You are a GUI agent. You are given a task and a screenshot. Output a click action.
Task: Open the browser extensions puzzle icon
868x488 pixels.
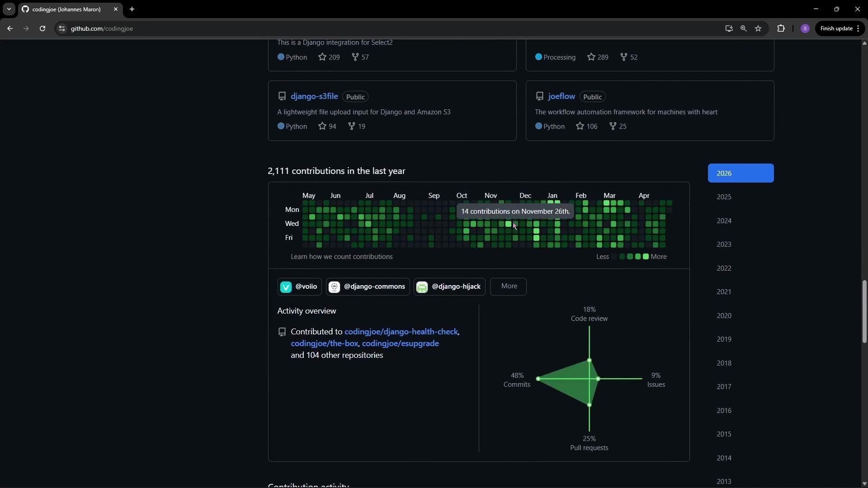tap(781, 28)
